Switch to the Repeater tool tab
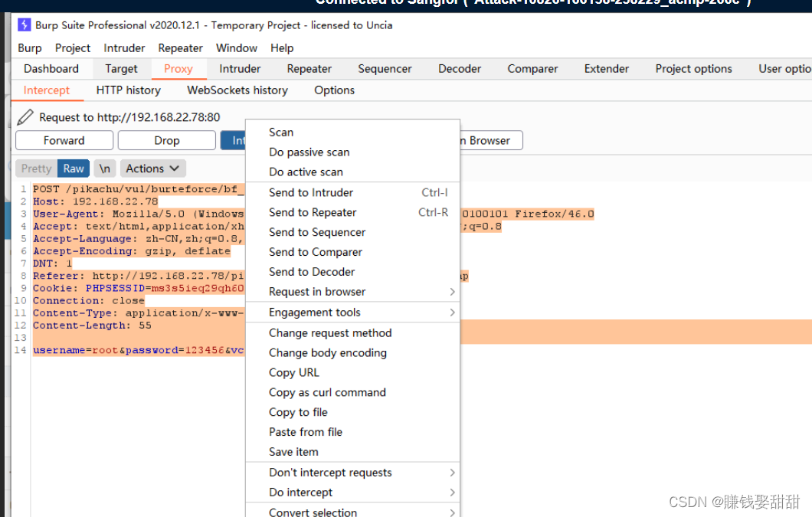Screen dimensions: 812x517 (x=309, y=69)
